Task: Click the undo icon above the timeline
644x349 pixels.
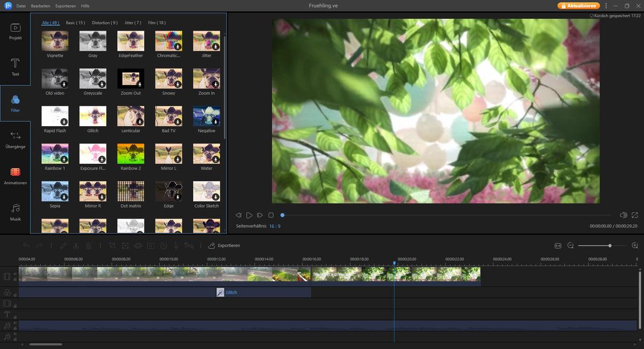Action: click(26, 245)
